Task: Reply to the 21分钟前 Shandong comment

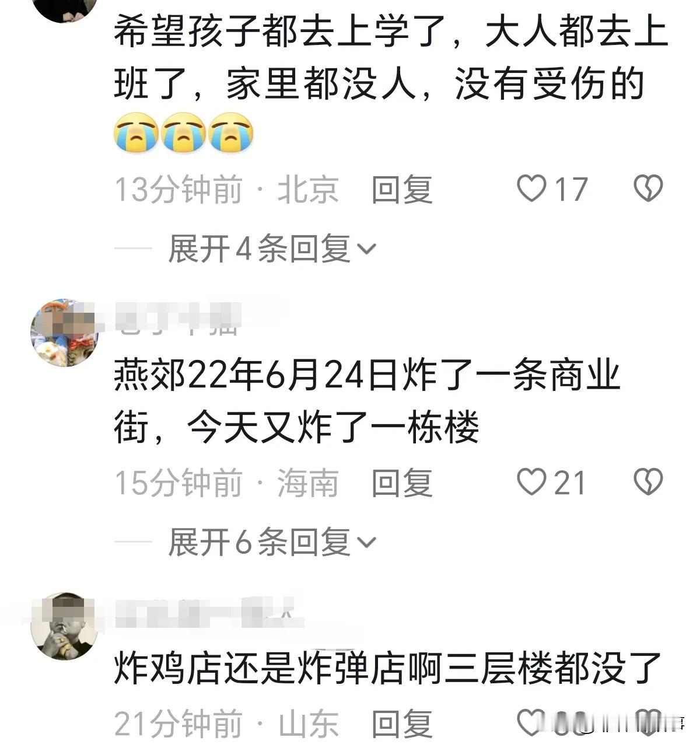Action: coord(402,723)
